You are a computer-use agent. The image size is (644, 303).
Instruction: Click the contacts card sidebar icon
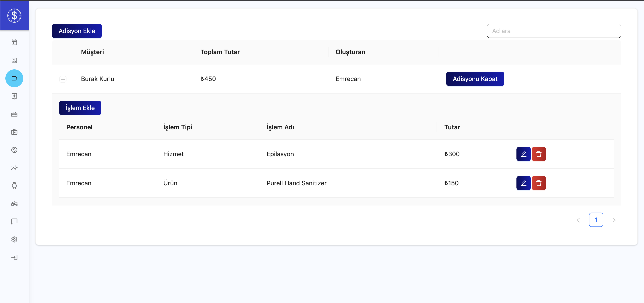[14, 60]
